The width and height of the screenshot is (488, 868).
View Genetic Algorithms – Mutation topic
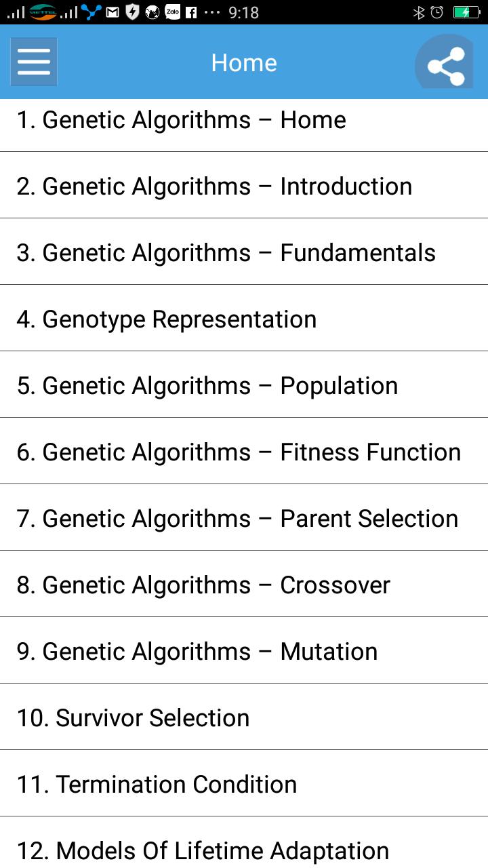244,651
